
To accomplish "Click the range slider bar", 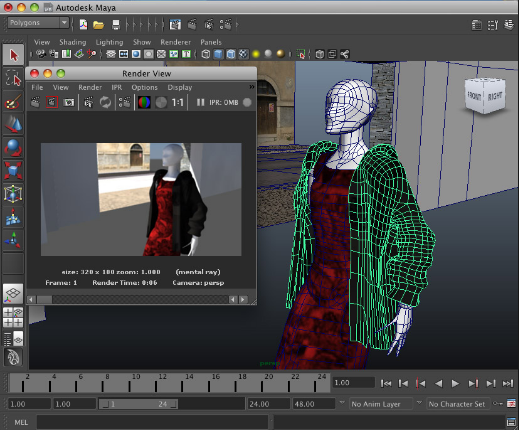I will 139,404.
